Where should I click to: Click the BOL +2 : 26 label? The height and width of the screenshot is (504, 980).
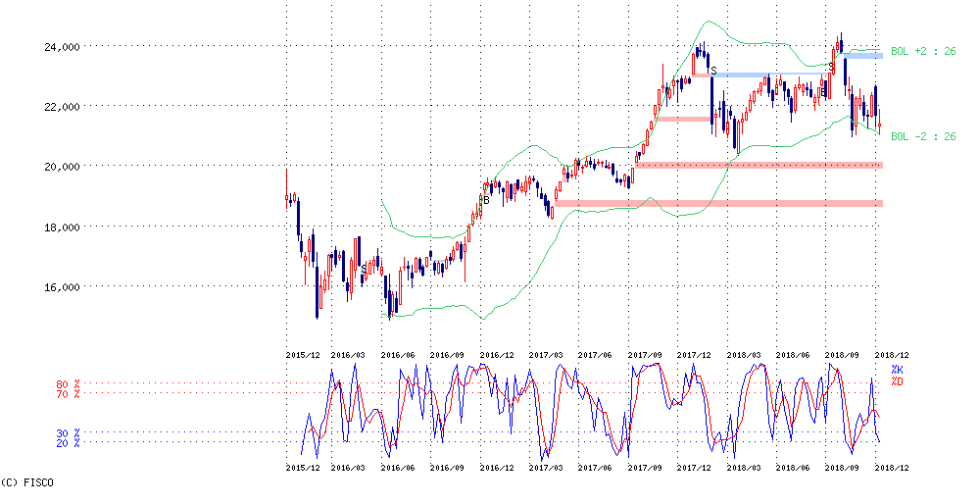(923, 52)
